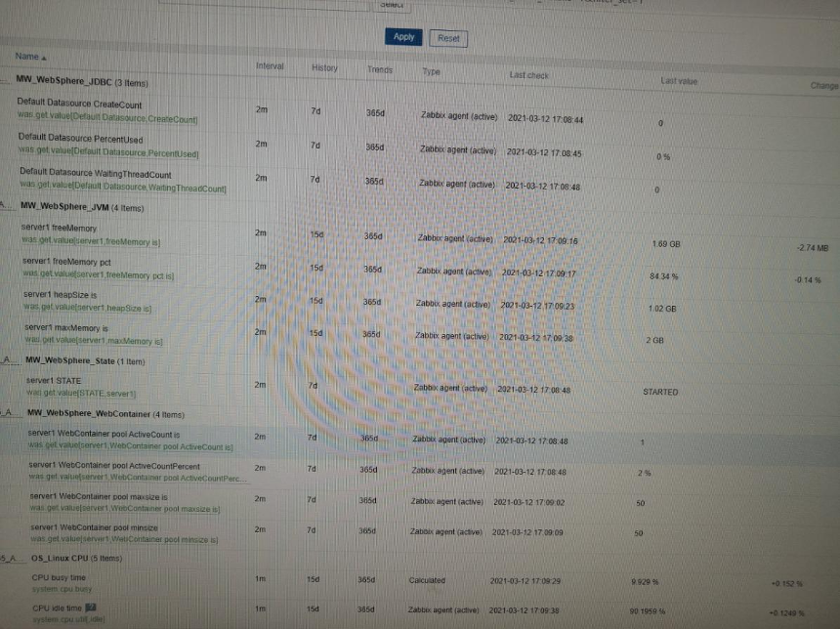Open Default Datasource CreateCount item
This screenshot has width=840, height=629.
click(x=79, y=104)
